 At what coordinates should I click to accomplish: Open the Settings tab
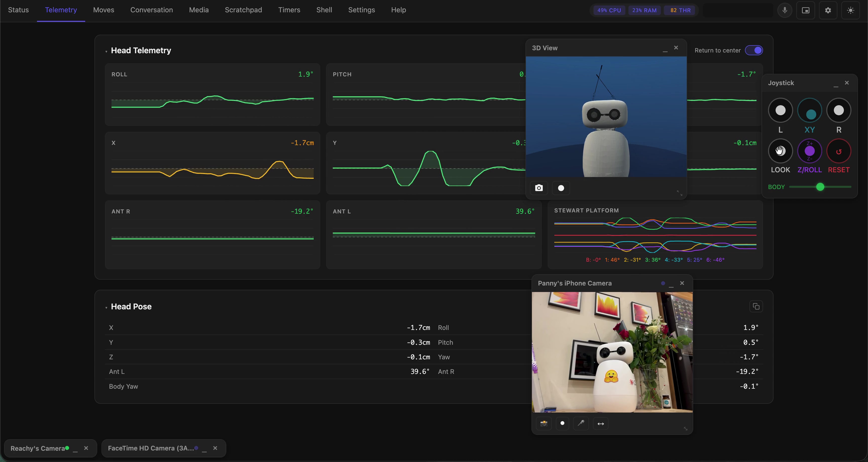[x=362, y=10]
